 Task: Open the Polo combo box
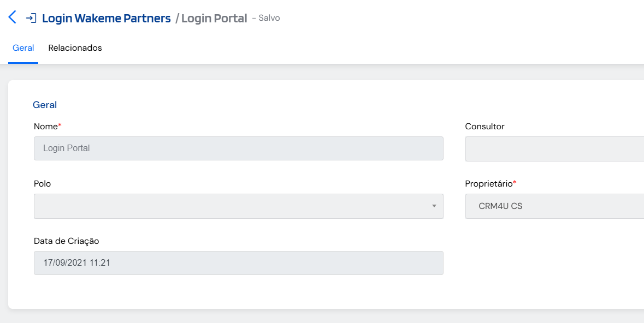point(239,206)
